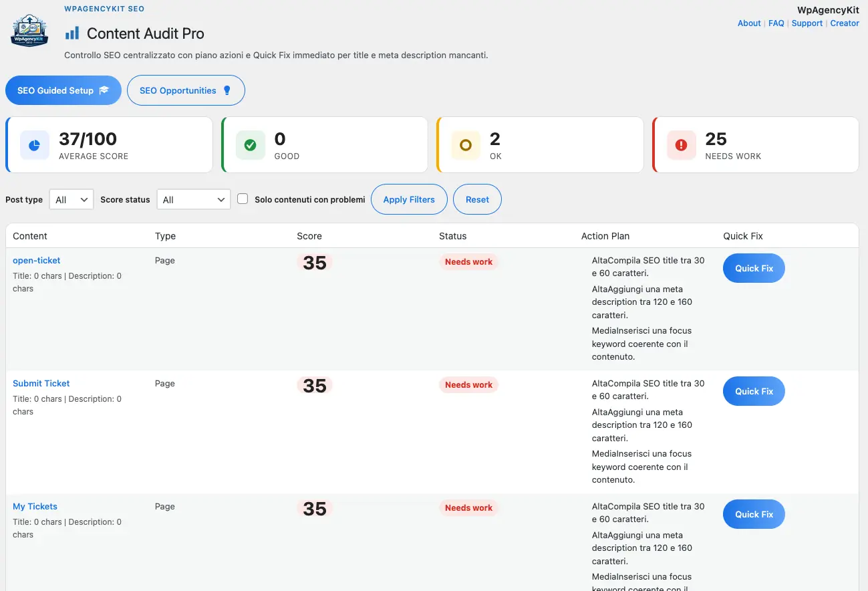The image size is (868, 591).
Task: Open the About link
Action: (x=749, y=23)
